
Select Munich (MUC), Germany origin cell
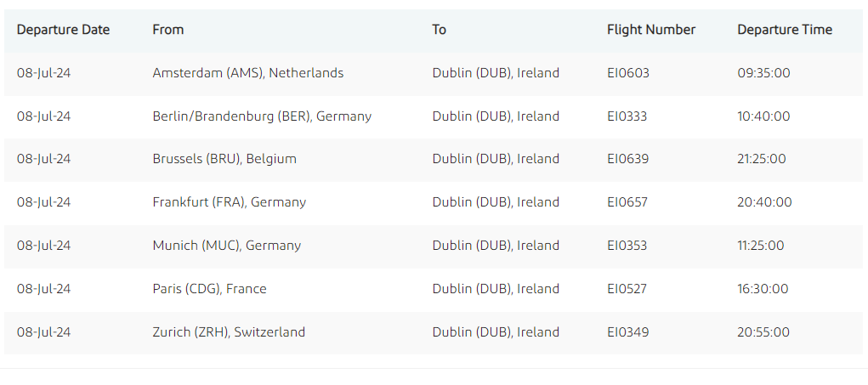pos(227,246)
